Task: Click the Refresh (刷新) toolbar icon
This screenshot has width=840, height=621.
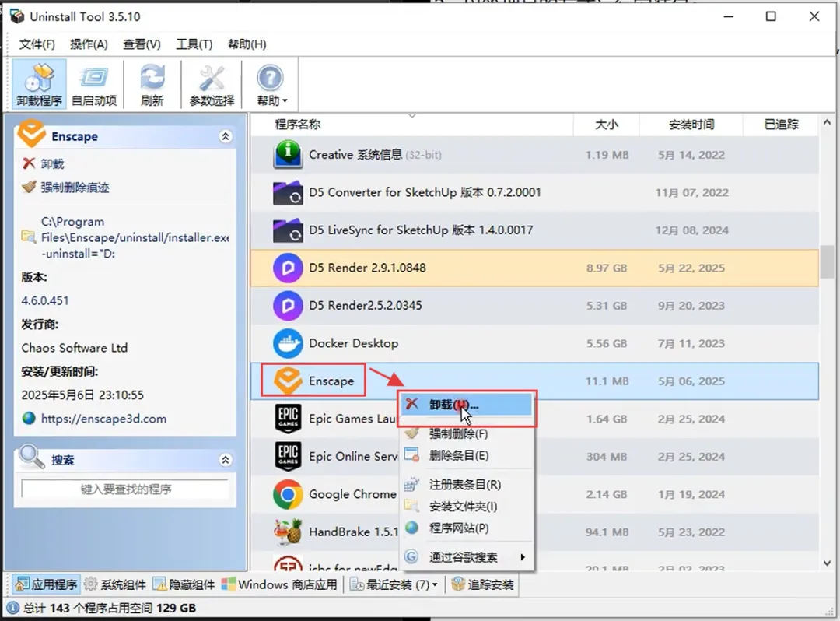Action: (152, 84)
